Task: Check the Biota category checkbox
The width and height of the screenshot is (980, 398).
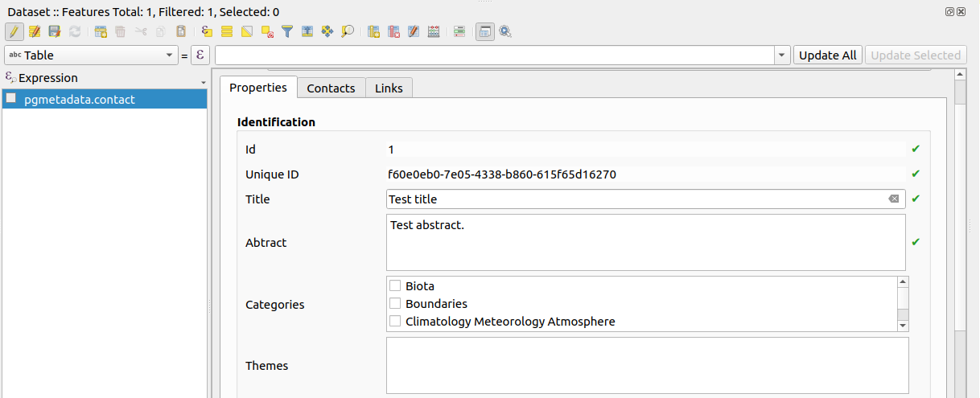Action: click(x=395, y=286)
